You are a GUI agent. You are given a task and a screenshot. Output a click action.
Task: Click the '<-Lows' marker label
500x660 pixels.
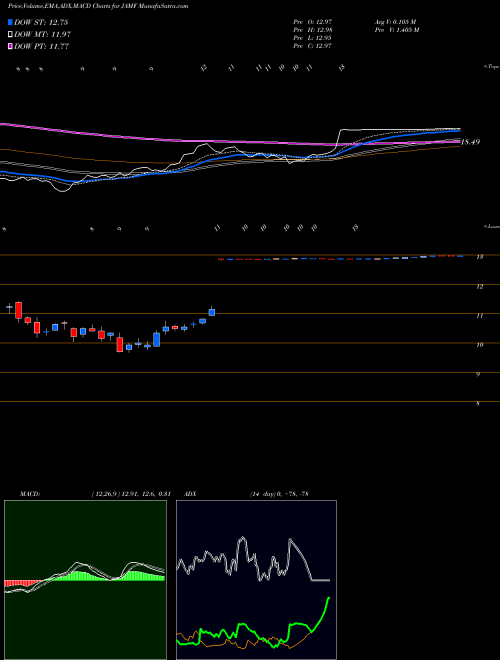click(x=491, y=226)
